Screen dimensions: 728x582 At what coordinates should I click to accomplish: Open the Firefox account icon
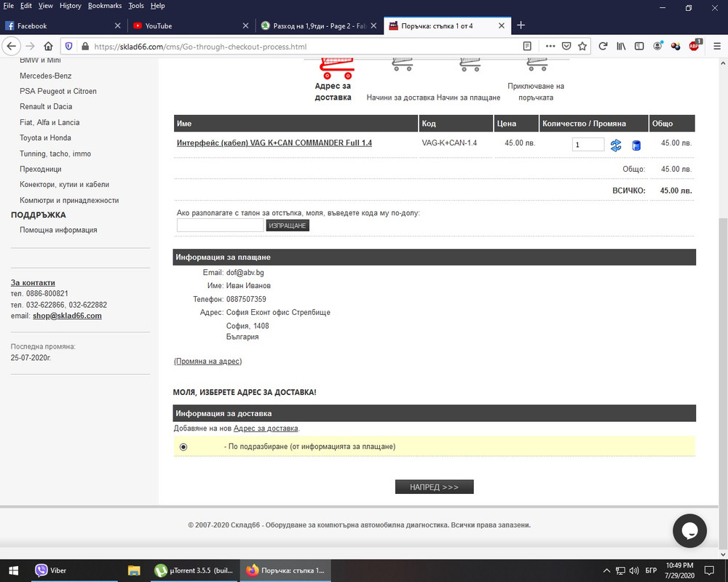coord(658,46)
